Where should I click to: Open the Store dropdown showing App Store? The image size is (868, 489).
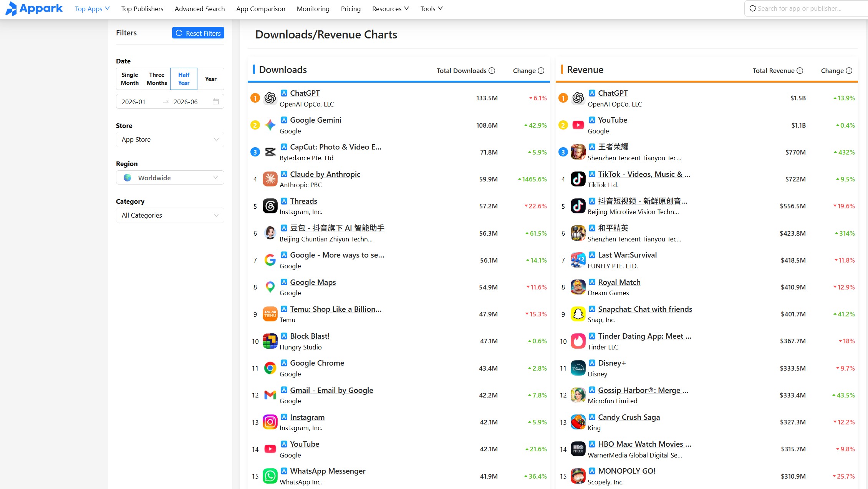(x=170, y=140)
